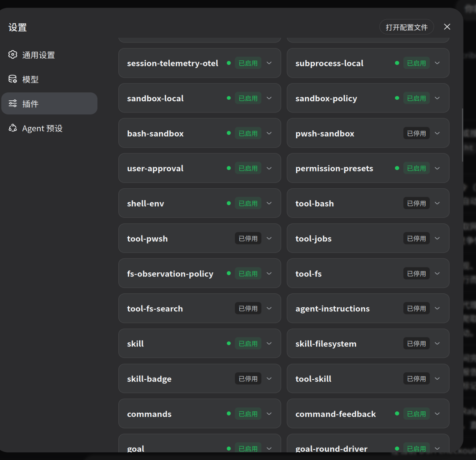Toggle 已停用 badge for skill-badge
This screenshot has height=460, width=476.
[248, 379]
